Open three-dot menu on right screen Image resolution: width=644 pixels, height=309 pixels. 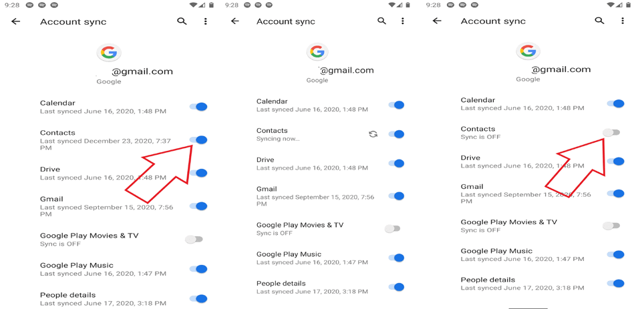tap(623, 21)
